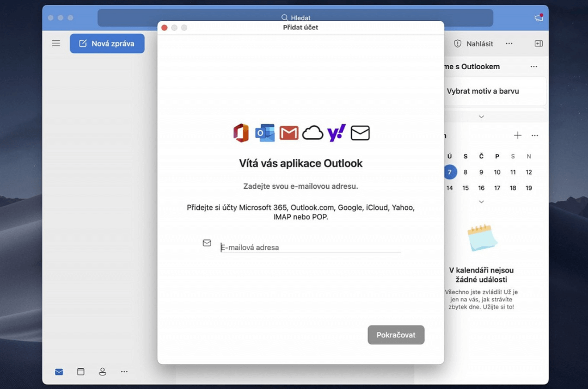This screenshot has width=588, height=389.
Task: Click the Nahlásit toolbar button
Action: [x=474, y=44]
